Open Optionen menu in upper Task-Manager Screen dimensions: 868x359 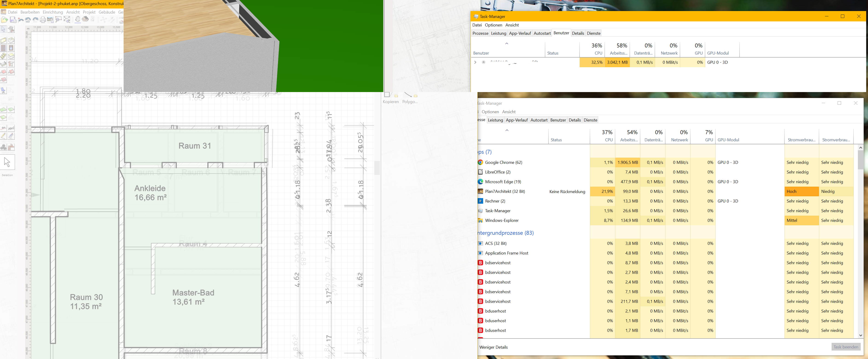493,25
